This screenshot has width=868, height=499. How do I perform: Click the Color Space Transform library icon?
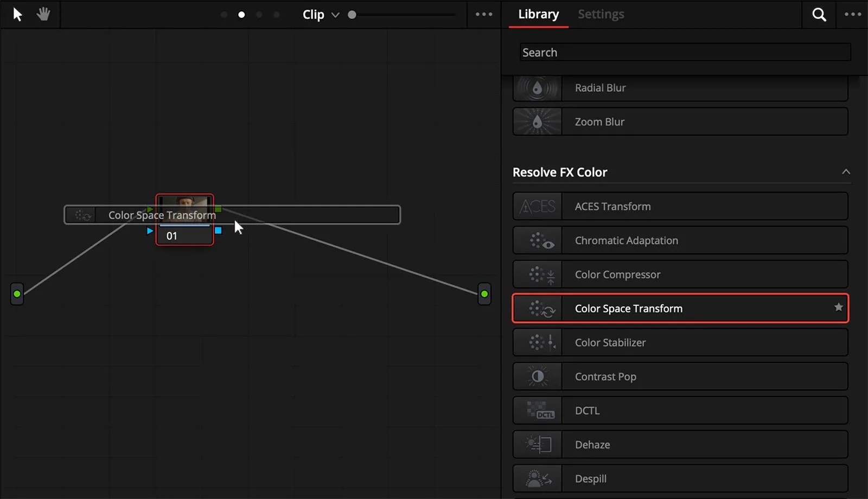coord(537,309)
